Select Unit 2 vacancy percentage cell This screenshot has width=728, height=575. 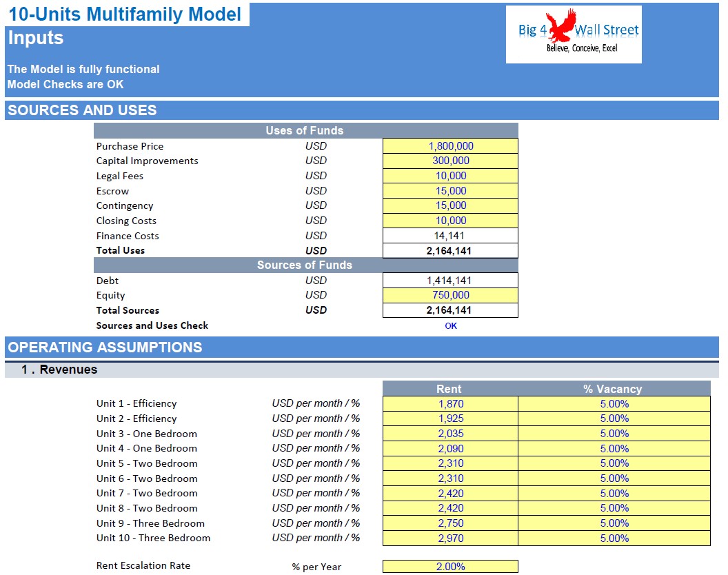point(614,418)
